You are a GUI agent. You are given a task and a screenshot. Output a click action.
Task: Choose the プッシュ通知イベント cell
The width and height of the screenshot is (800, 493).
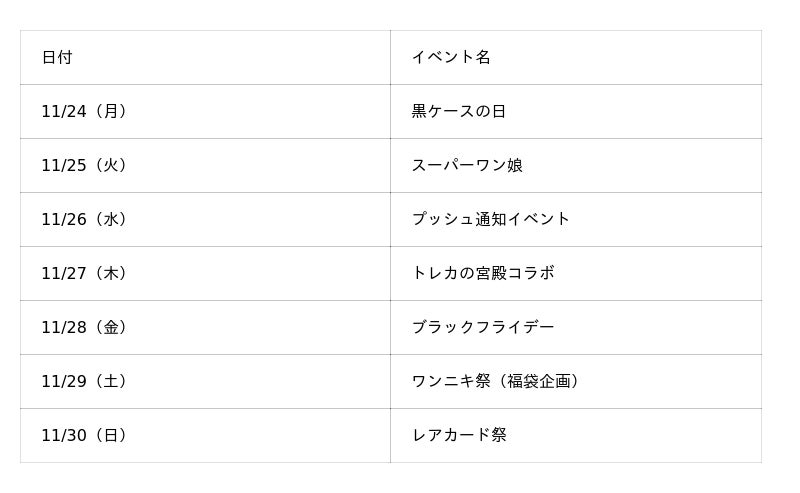[491, 220]
